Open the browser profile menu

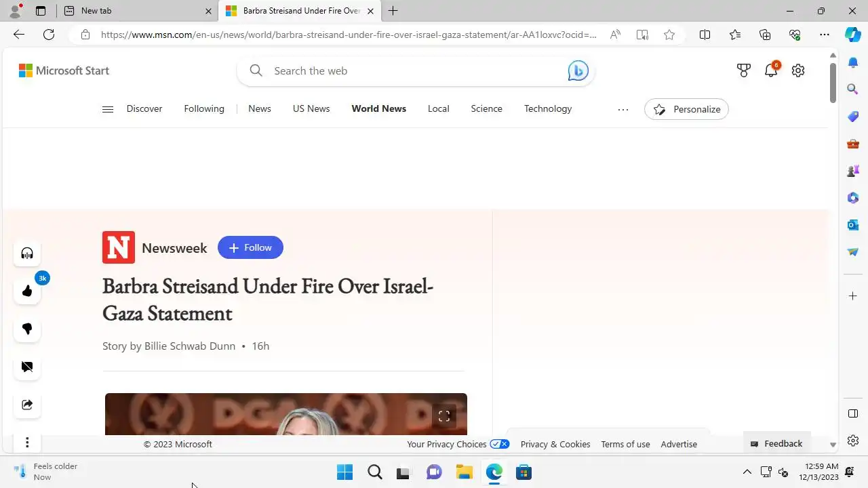(x=15, y=11)
